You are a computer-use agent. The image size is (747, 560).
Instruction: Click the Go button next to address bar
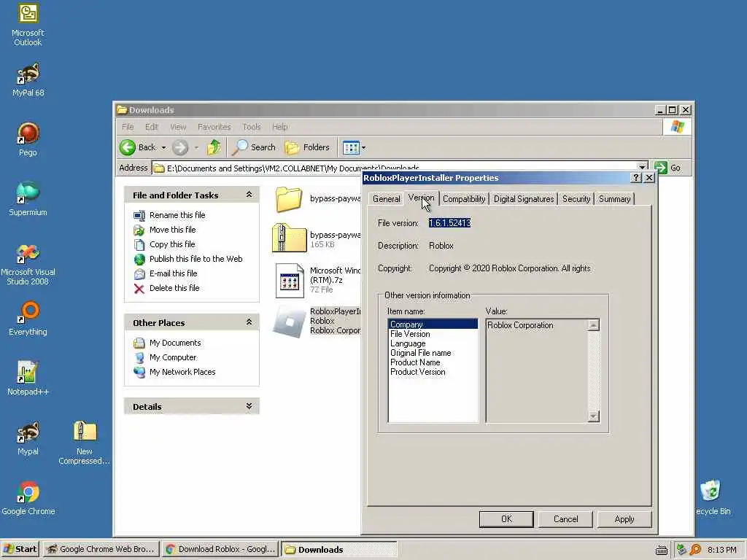(668, 168)
